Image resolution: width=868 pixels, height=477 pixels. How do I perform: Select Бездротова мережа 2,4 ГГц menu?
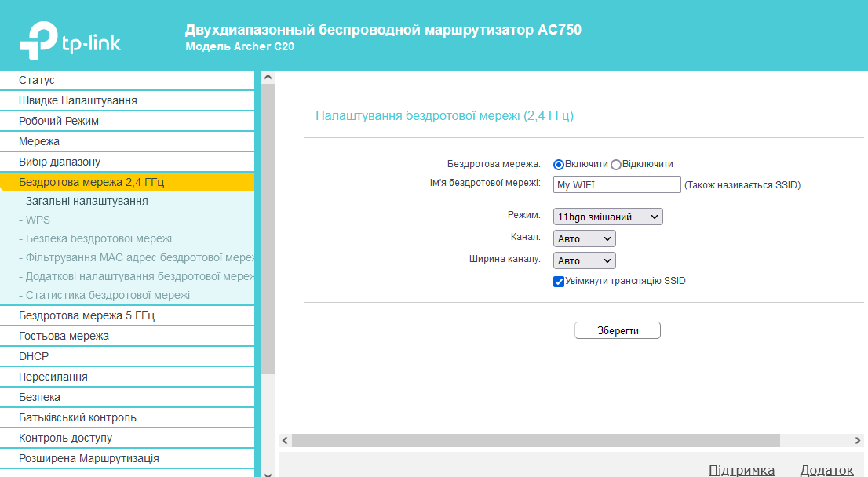point(127,182)
